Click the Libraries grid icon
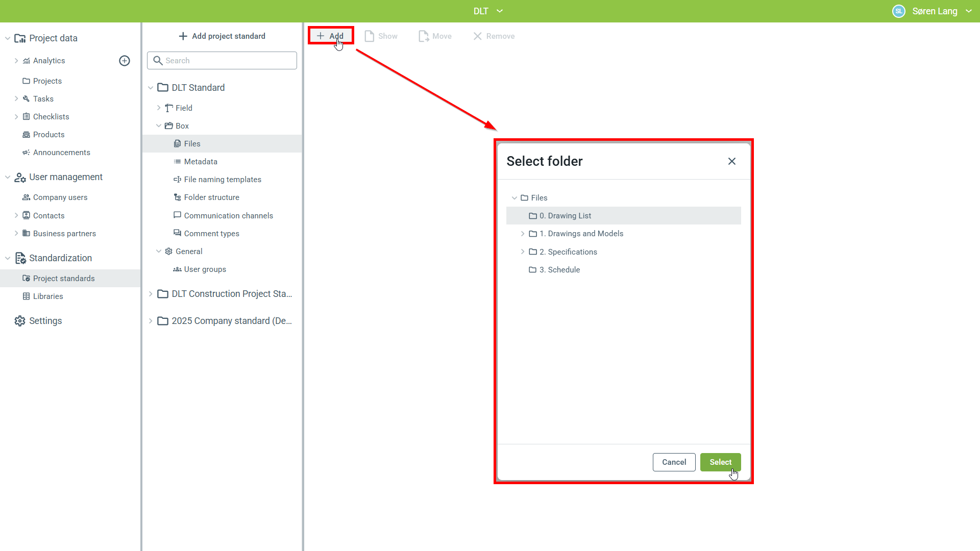 pyautogui.click(x=26, y=296)
